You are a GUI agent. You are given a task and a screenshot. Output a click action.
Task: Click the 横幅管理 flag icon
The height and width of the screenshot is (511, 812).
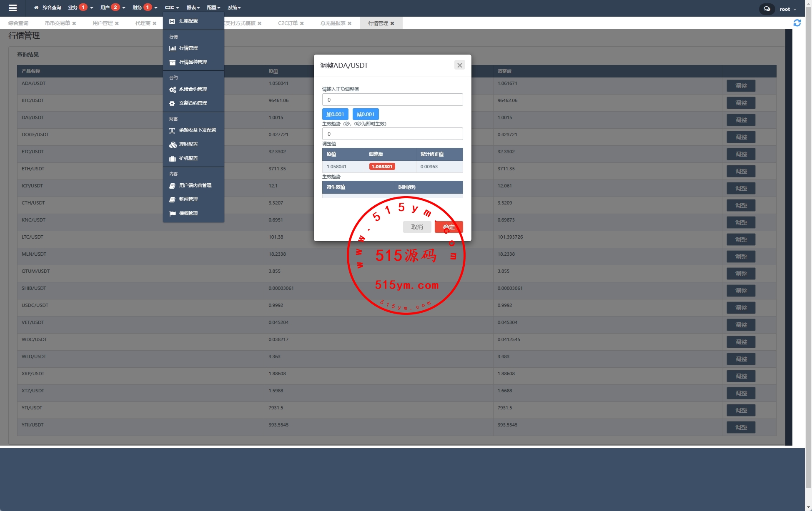(x=172, y=214)
